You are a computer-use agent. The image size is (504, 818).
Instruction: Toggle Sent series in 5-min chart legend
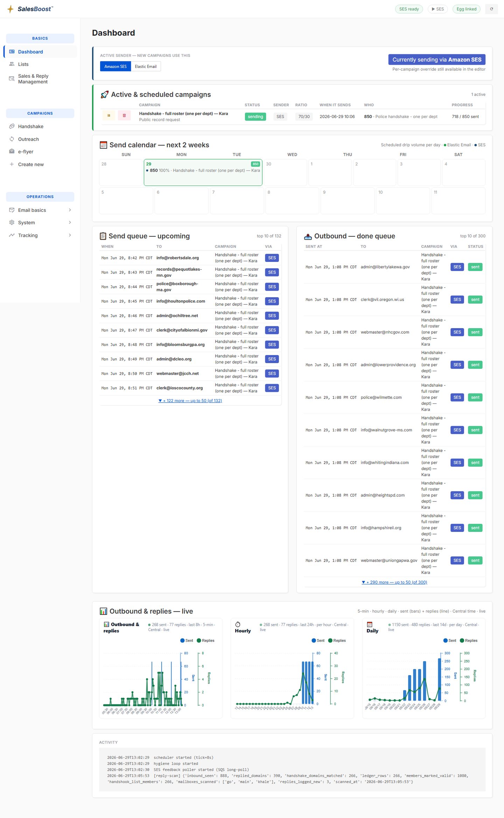click(187, 640)
